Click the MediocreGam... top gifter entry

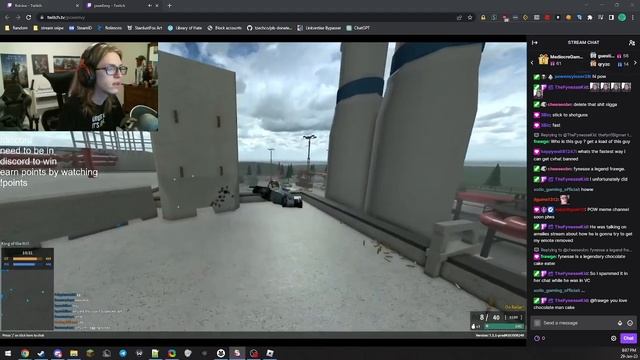point(560,59)
